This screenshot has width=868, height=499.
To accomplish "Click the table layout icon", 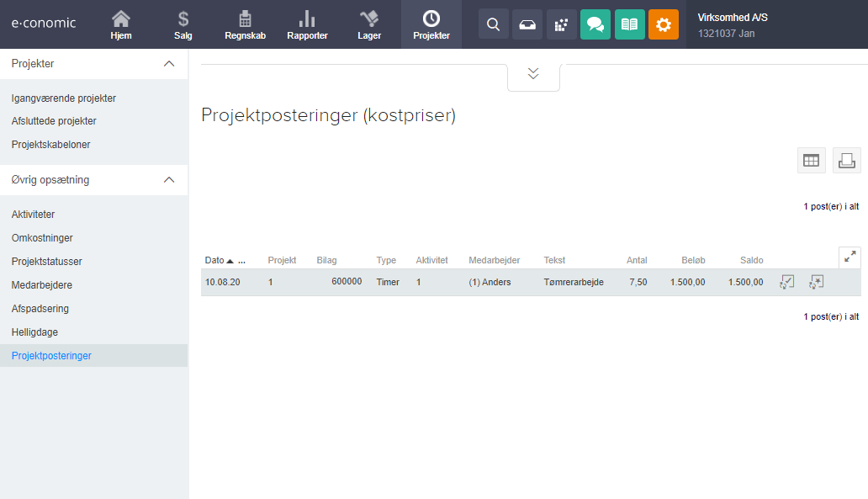I will [811, 160].
